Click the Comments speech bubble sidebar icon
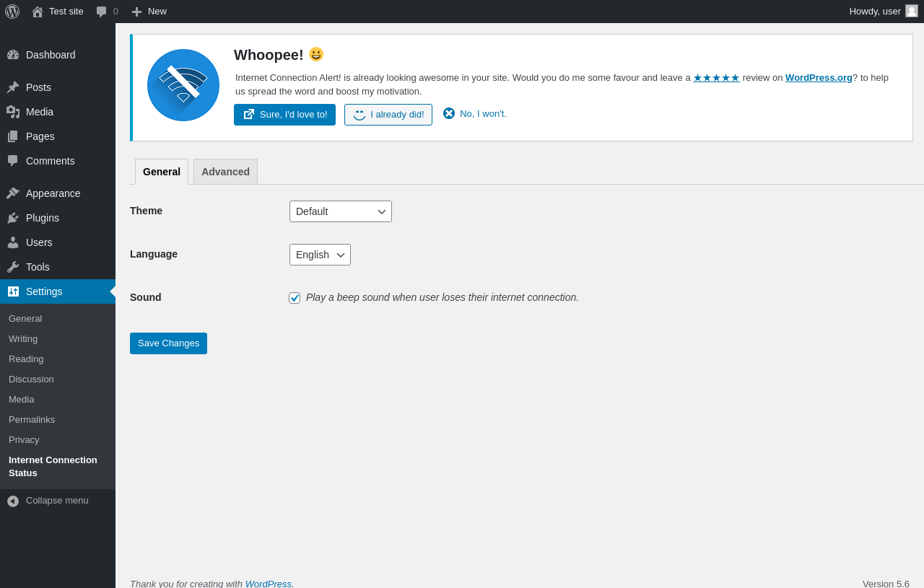This screenshot has width=924, height=588. (13, 161)
